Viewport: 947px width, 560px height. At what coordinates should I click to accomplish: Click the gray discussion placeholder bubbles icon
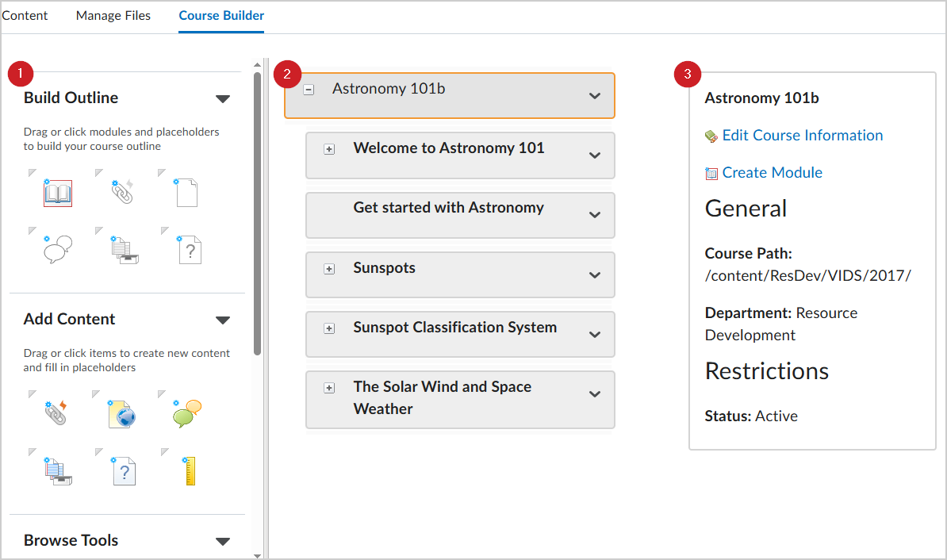58,248
